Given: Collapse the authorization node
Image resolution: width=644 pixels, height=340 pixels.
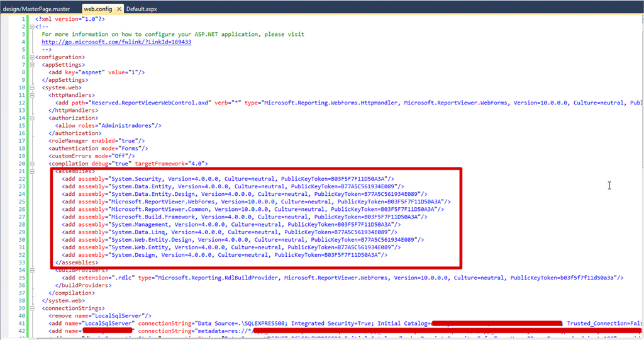Looking at the screenshot, I should [x=31, y=118].
